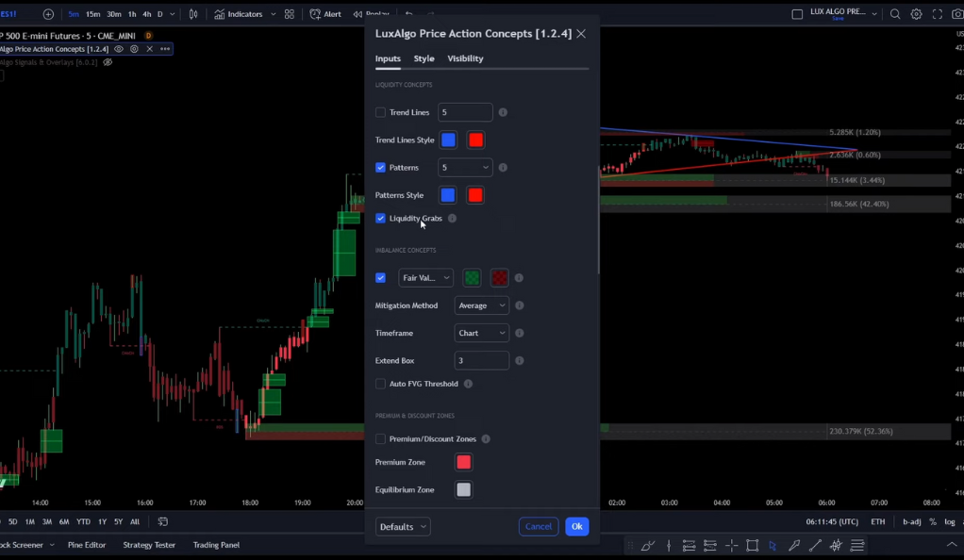Toggle the Premium/Discount Zones option
This screenshot has width=964, height=560.
click(x=380, y=438)
